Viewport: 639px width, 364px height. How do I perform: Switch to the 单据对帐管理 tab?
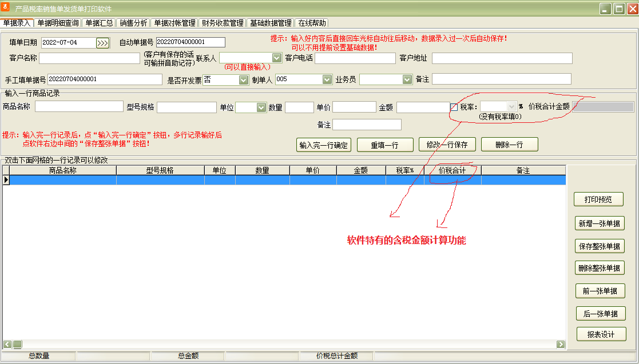point(174,23)
